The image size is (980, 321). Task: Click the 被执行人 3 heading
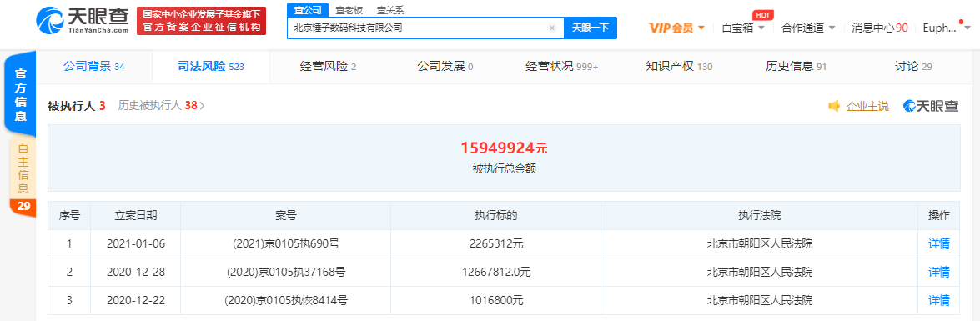76,106
